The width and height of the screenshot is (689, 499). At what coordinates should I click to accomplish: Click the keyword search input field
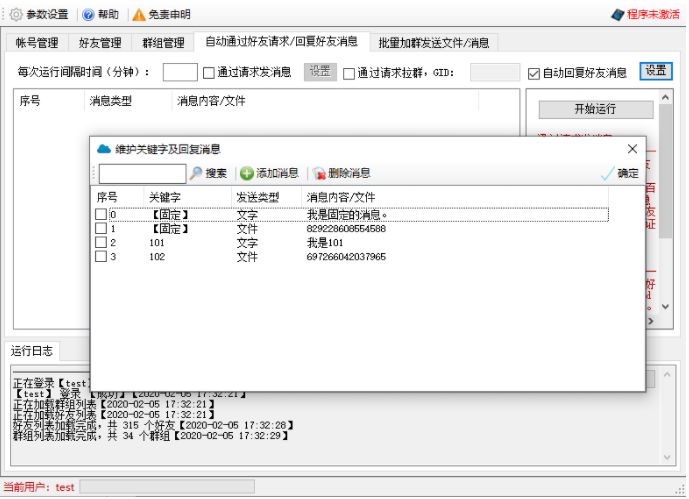(141, 174)
